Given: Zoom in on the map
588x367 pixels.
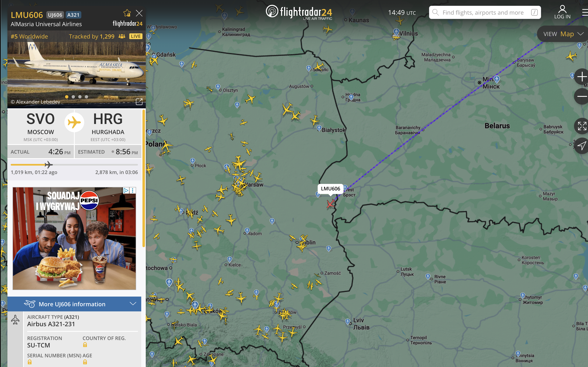Looking at the screenshot, I should point(582,77).
